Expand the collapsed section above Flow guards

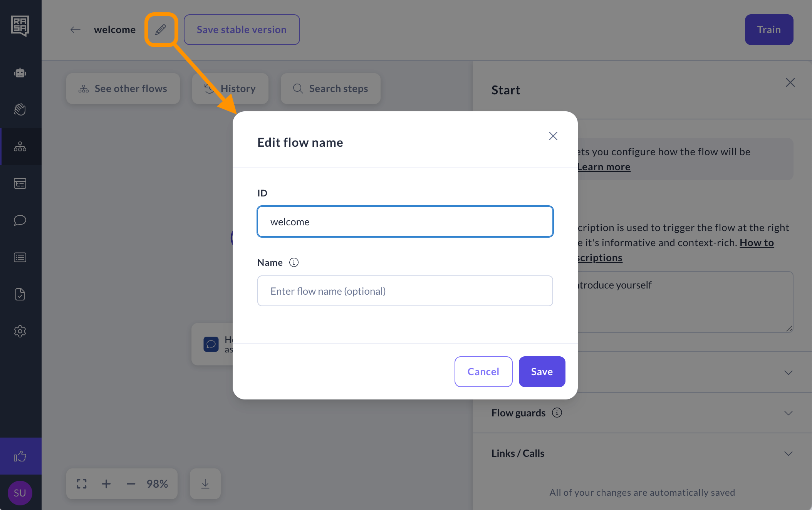click(x=788, y=372)
